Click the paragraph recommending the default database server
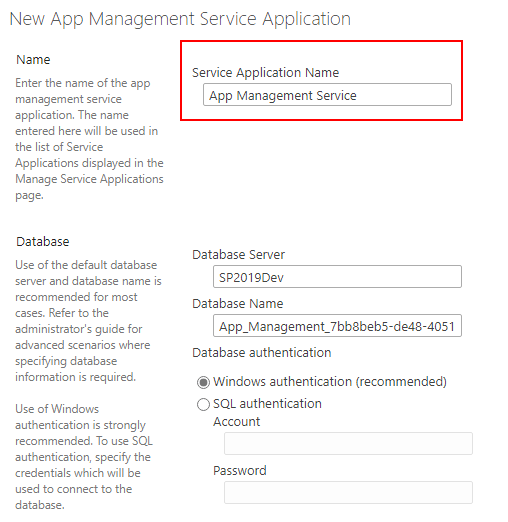This screenshot has width=508, height=522. [x=88, y=321]
